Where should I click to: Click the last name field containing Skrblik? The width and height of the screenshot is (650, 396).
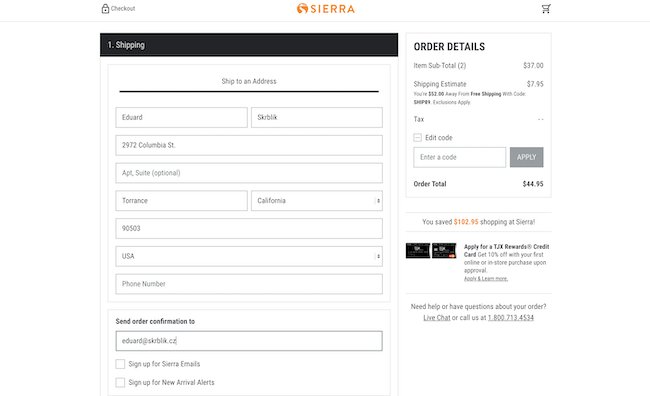[x=317, y=117]
